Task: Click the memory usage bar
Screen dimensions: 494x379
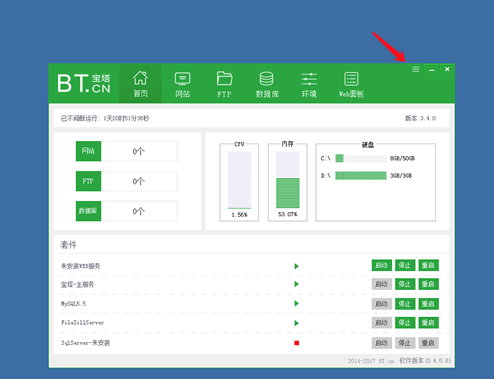Action: (x=288, y=180)
